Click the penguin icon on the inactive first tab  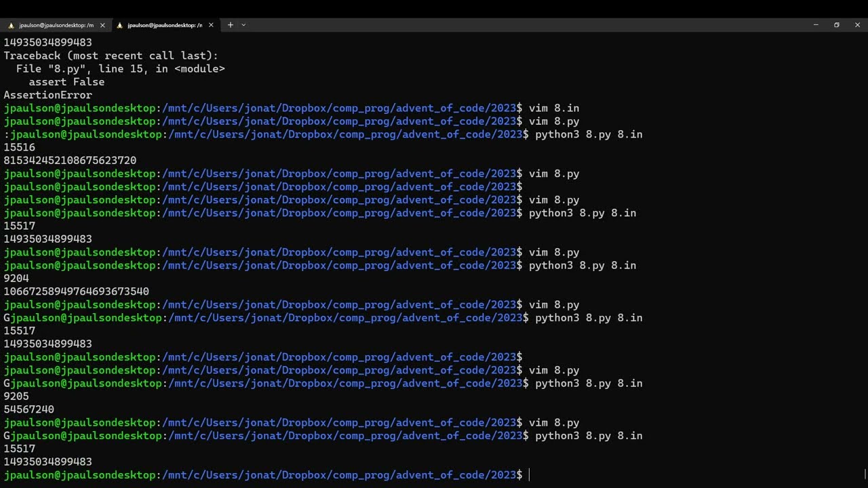11,25
